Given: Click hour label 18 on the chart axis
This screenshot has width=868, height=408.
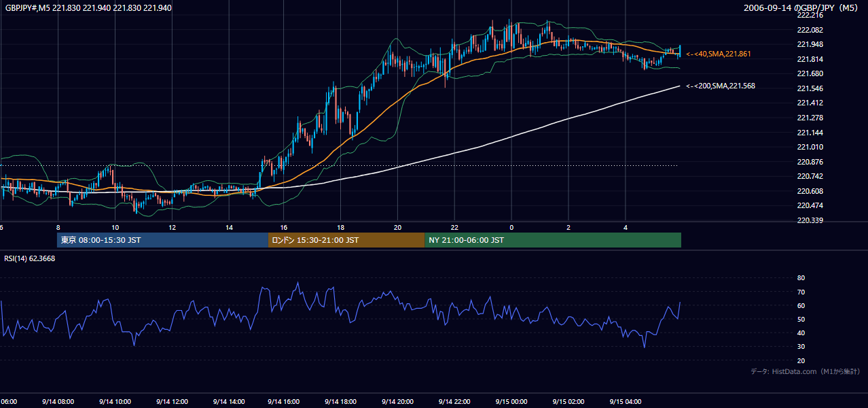Looking at the screenshot, I should click(x=341, y=227).
